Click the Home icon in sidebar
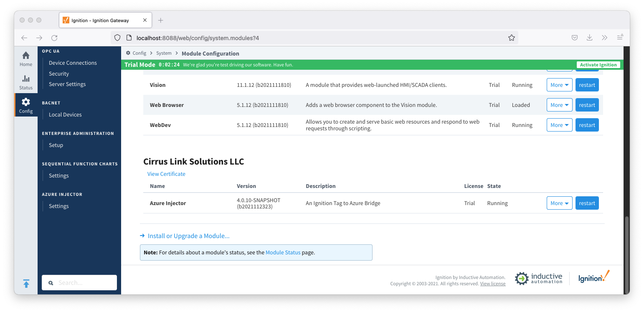644x312 pixels. 26,58
